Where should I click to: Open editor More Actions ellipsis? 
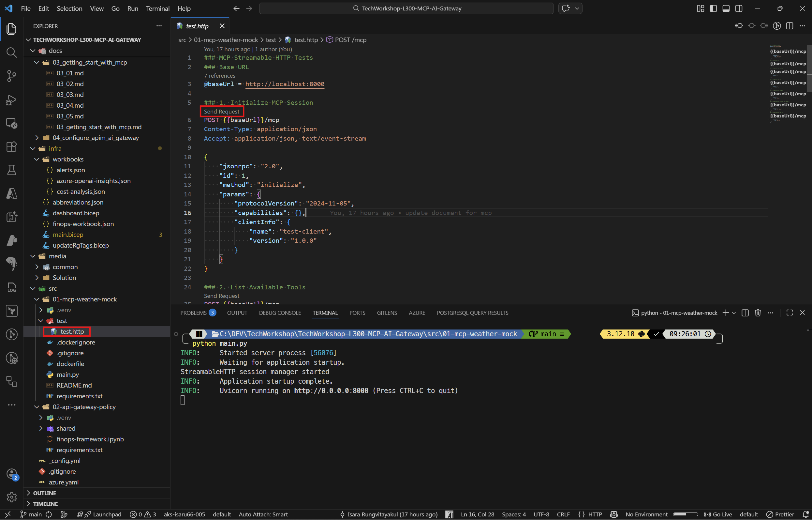[x=803, y=26]
